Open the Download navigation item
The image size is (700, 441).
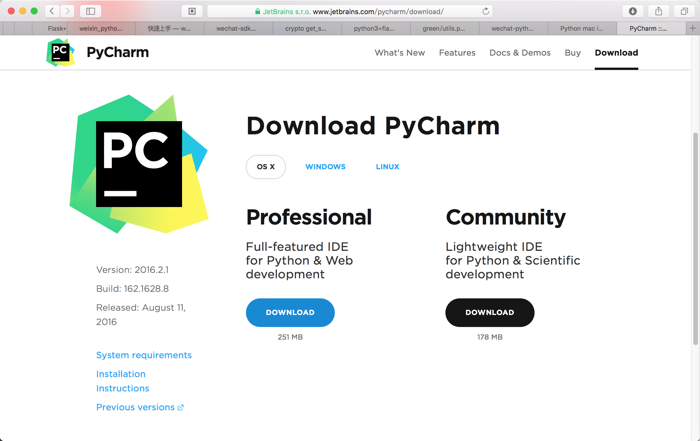pos(616,53)
